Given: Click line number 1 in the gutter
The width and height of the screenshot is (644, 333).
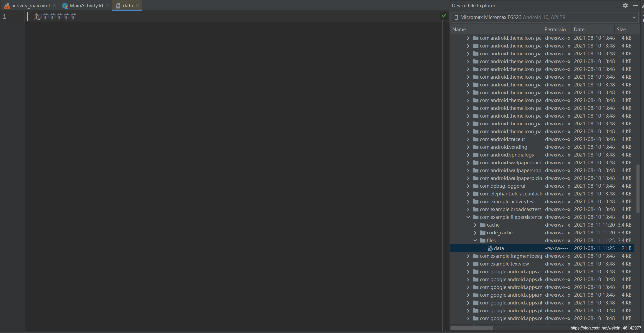Looking at the screenshot, I should (x=4, y=17).
